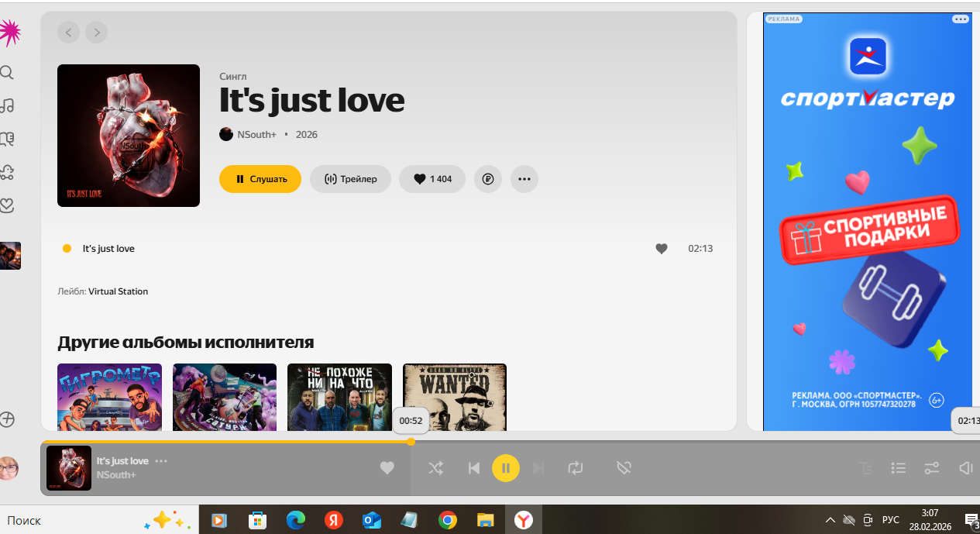Open the Virtual Station label link

click(118, 291)
